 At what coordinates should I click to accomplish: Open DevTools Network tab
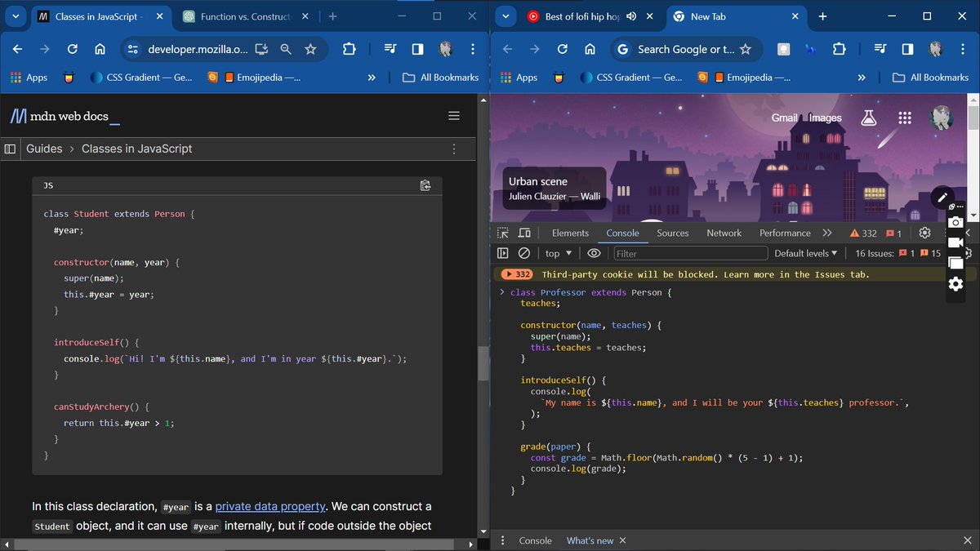coord(724,233)
